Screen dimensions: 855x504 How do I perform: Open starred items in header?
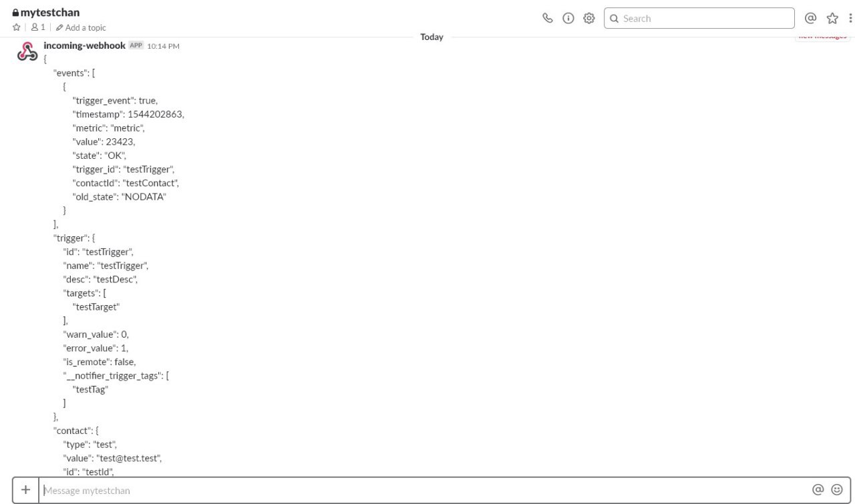click(832, 18)
